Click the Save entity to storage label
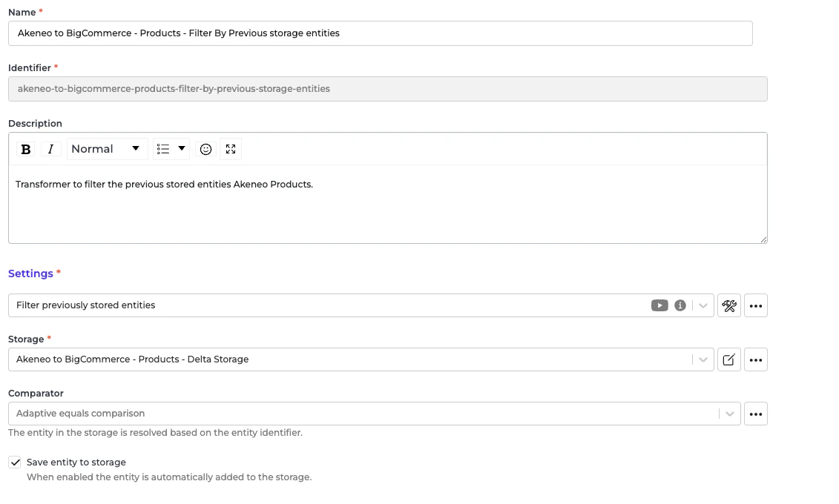 (76, 462)
